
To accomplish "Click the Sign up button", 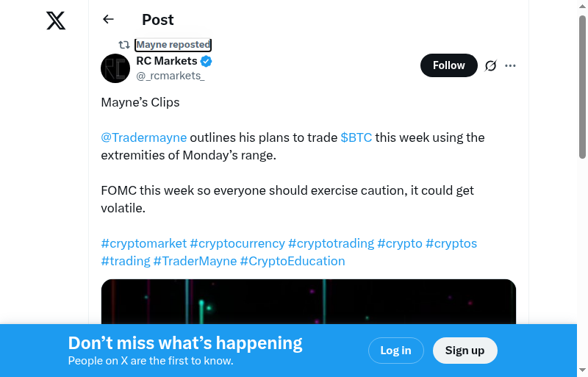I will pyautogui.click(x=465, y=351).
